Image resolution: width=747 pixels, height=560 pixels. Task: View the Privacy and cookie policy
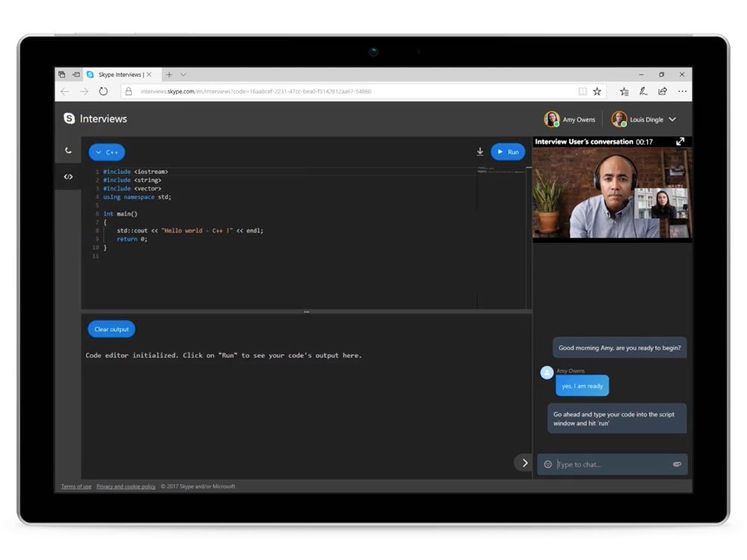coord(125,486)
